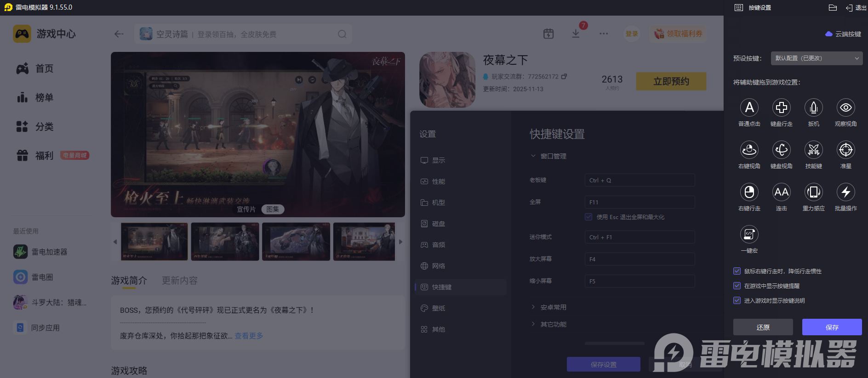Switch to the 网络 settings tab
Viewport: 868px width, 378px height.
point(438,266)
